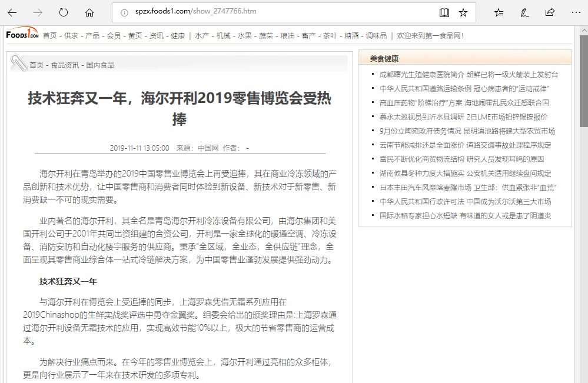Open link 成都曙光生殖健康医院简介
The image size is (588, 383).
[421, 75]
